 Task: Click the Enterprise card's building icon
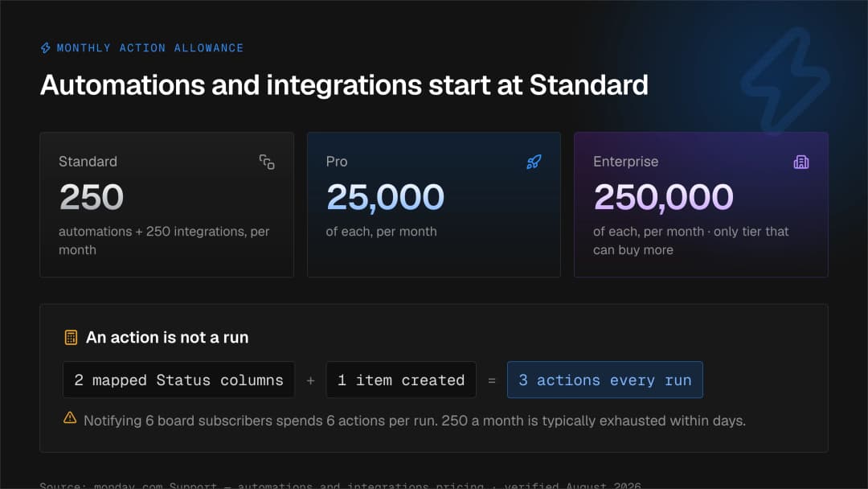click(x=801, y=162)
